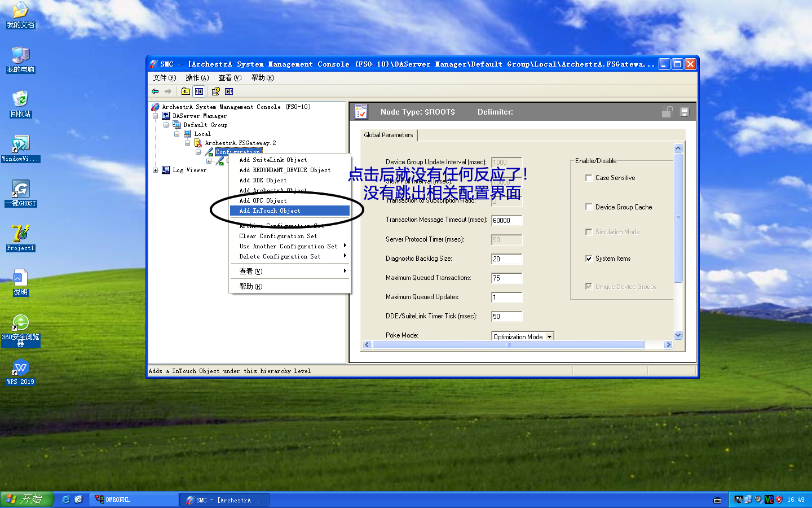Click Internet Explorer quick launch icon
The width and height of the screenshot is (812, 508).
click(x=66, y=500)
